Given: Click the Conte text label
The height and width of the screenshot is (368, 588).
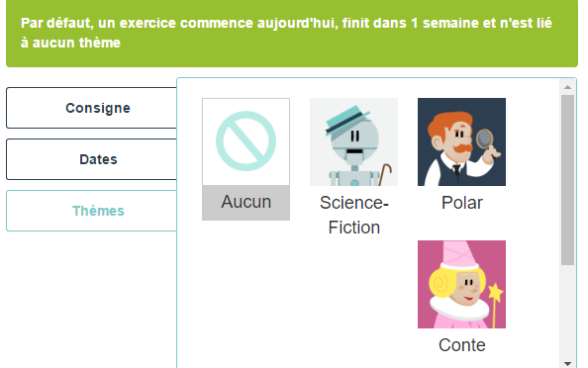Looking at the screenshot, I should tap(462, 345).
